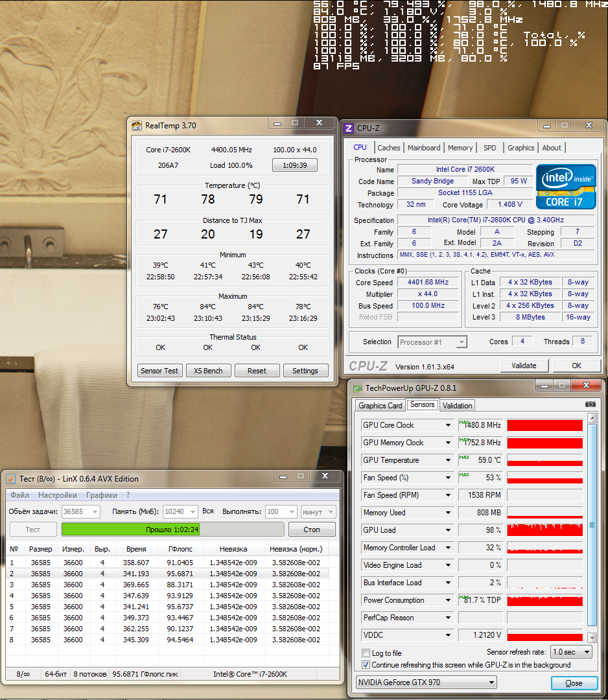This screenshot has width=608, height=700.
Task: Open VDDC sensor dropdown in GPU-Z
Action: click(448, 635)
